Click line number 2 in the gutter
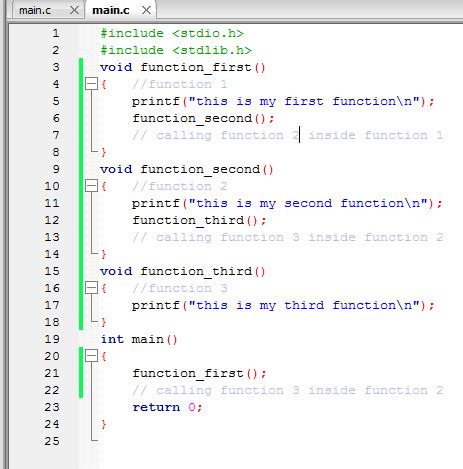This screenshot has height=469, width=463. coord(56,50)
